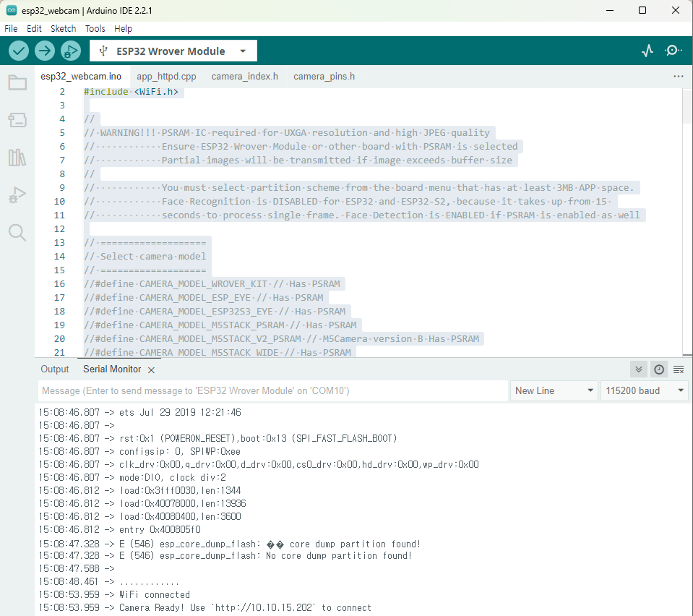Screen dimensions: 693x616
Task: Switch to the camera_pins.h tab
Action: pos(324,76)
